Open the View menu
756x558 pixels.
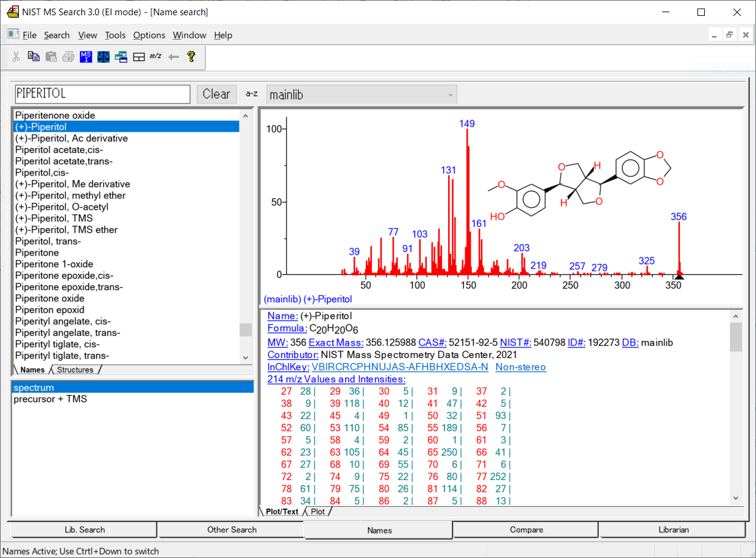pyautogui.click(x=88, y=35)
